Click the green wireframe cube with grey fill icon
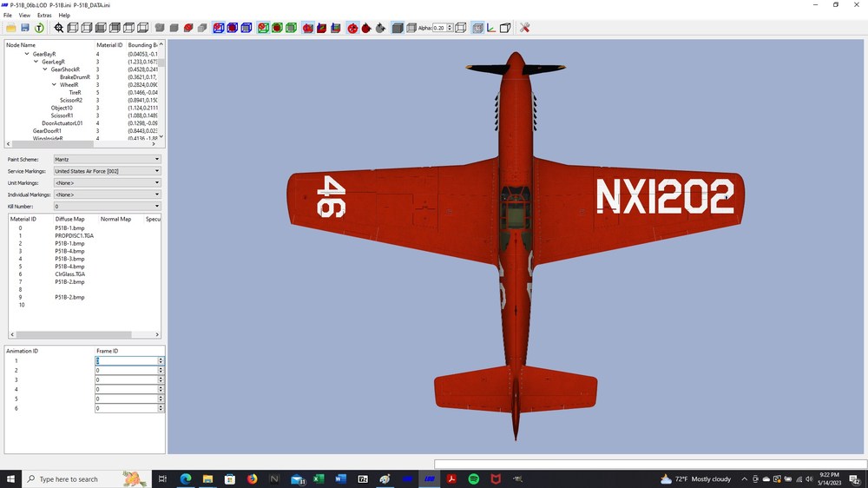The height and width of the screenshot is (488, 868). pos(291,28)
